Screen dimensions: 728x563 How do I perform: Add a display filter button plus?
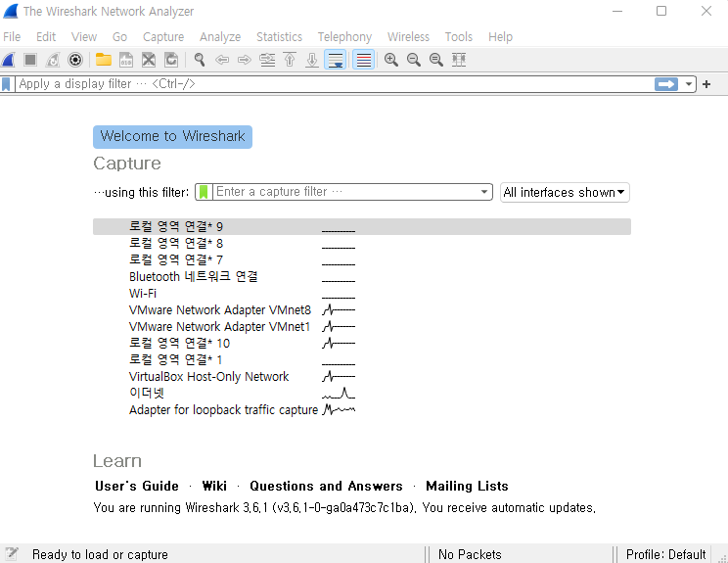(x=706, y=84)
